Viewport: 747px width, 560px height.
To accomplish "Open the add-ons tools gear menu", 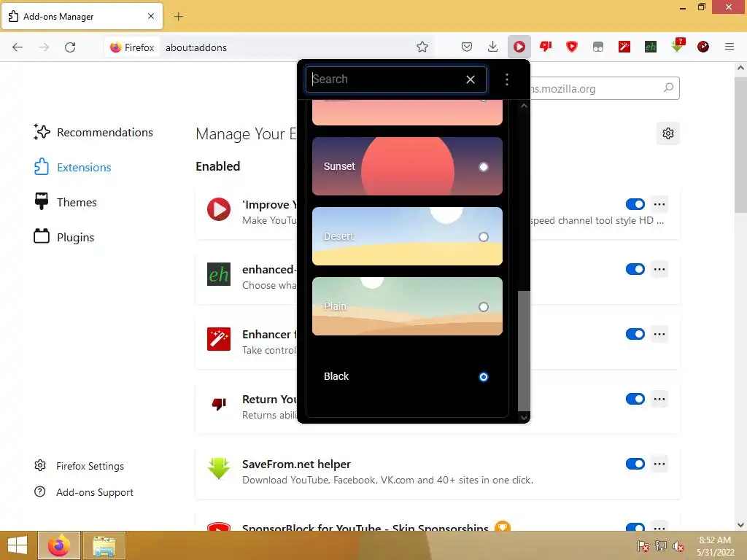I will tap(668, 133).
